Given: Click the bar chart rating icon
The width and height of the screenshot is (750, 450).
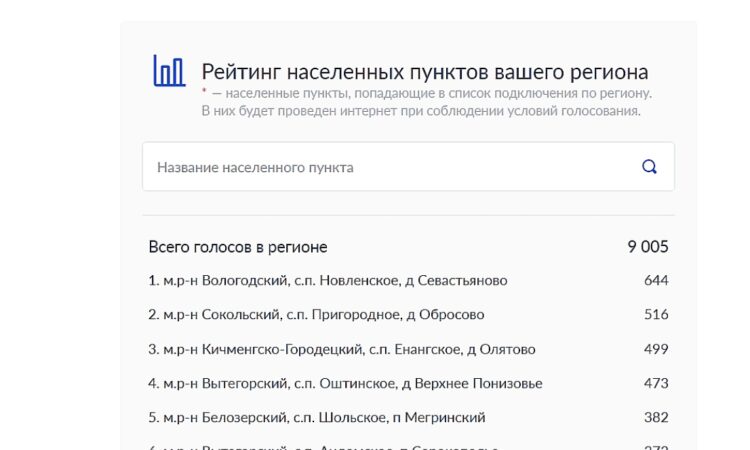Looking at the screenshot, I should [169, 71].
